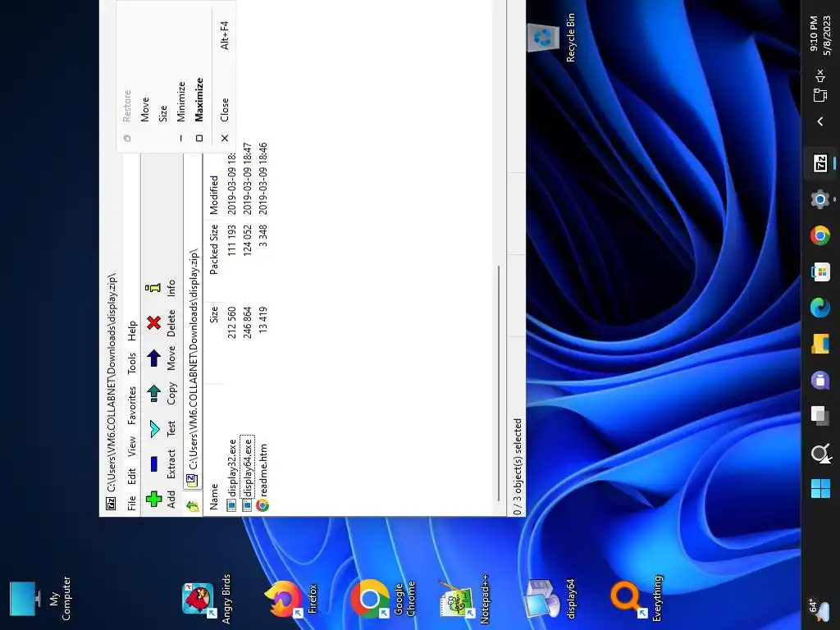Launch Microsoft Edge from the taskbar
Image resolution: width=840 pixels, height=630 pixels.
click(x=820, y=308)
